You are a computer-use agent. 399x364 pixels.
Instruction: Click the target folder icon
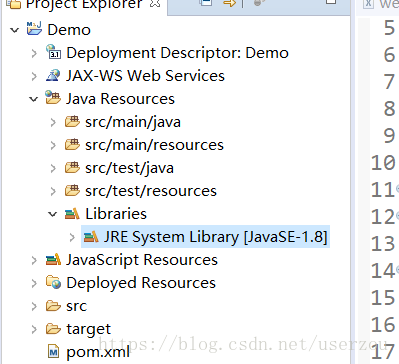coord(53,329)
